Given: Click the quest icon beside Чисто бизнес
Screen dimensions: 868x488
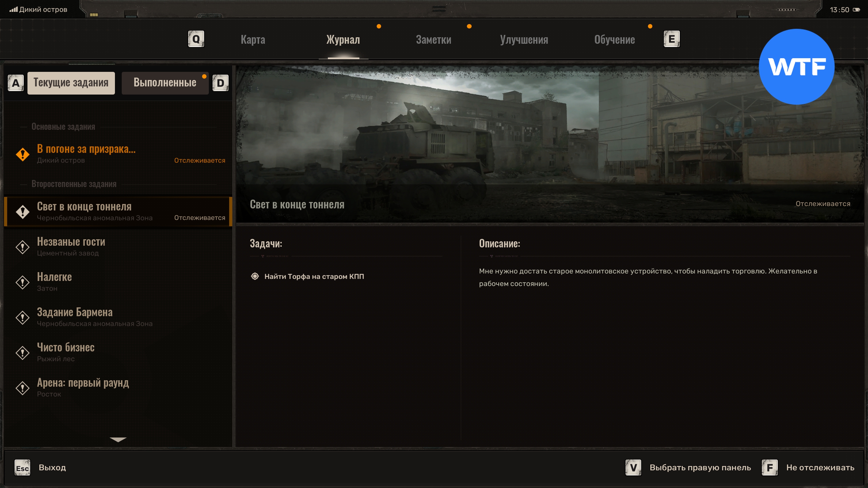Looking at the screenshot, I should coord(23,353).
